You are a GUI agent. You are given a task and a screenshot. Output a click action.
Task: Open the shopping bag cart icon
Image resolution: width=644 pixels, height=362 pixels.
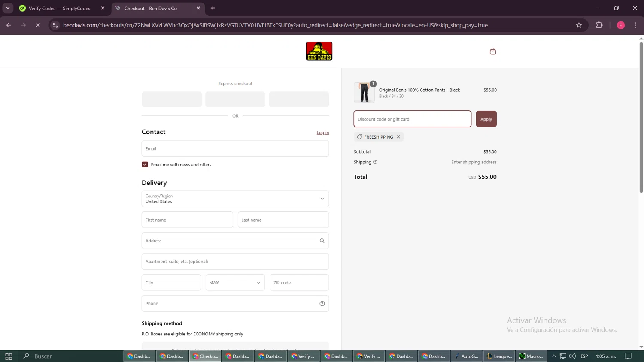492,51
